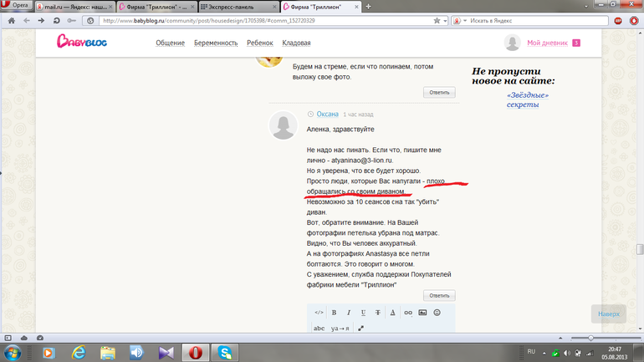Image resolution: width=644 pixels, height=362 pixels.
Task: Apply strikethrough formatting in comment editor
Action: (378, 313)
